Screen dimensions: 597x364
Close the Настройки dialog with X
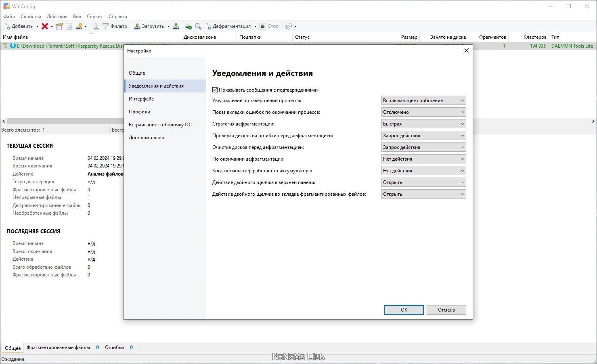coord(467,51)
